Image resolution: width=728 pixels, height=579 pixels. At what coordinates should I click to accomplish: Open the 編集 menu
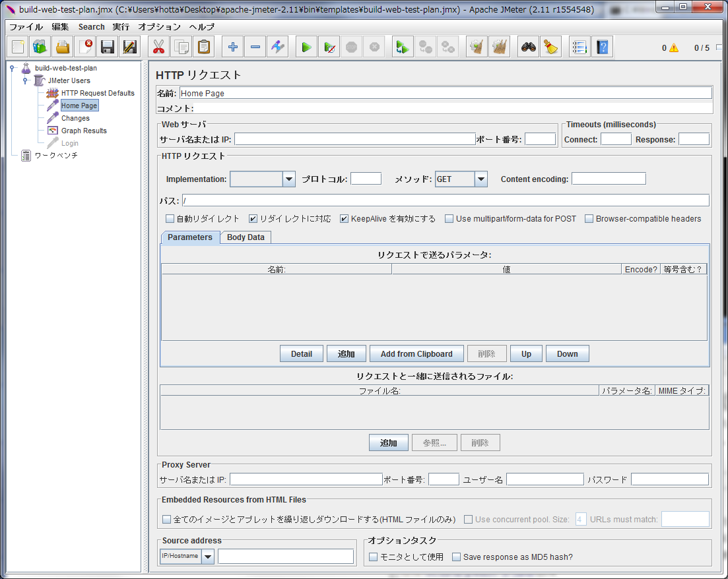click(x=60, y=27)
